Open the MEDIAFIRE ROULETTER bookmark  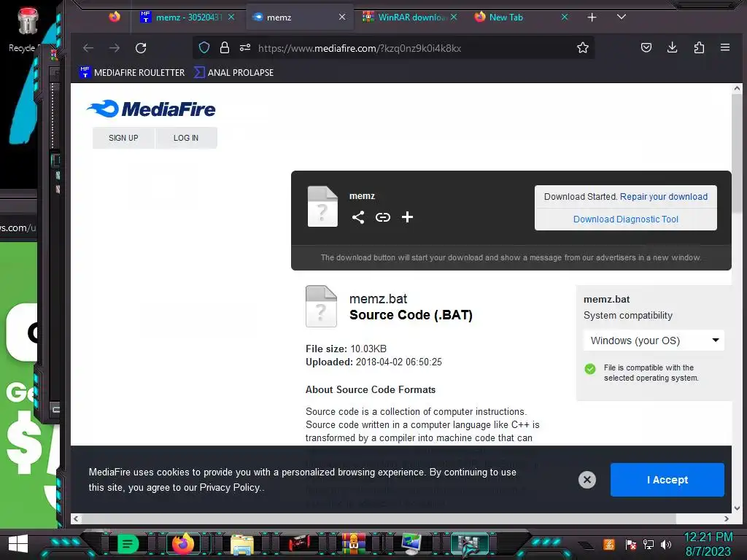point(132,72)
